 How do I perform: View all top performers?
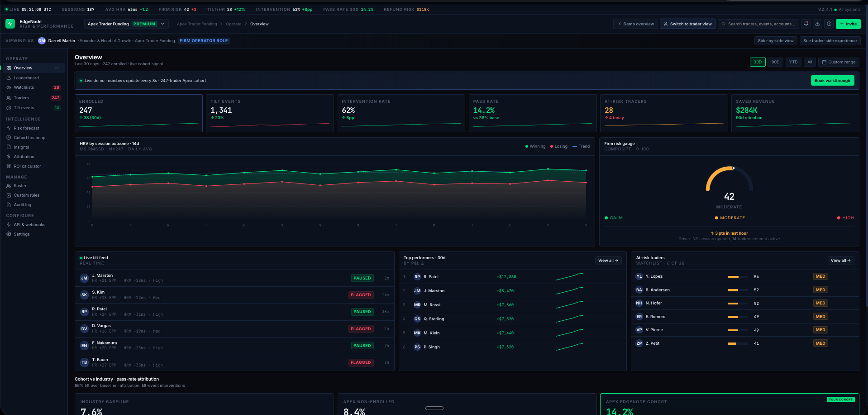tap(608, 261)
